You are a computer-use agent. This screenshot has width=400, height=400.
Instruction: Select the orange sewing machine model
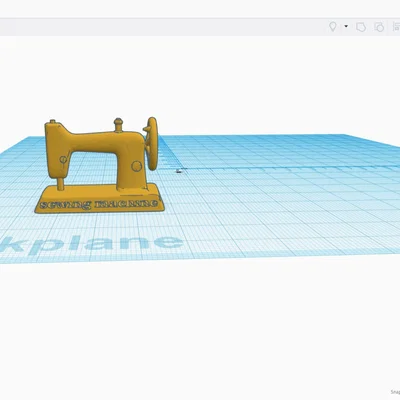pyautogui.click(x=99, y=165)
